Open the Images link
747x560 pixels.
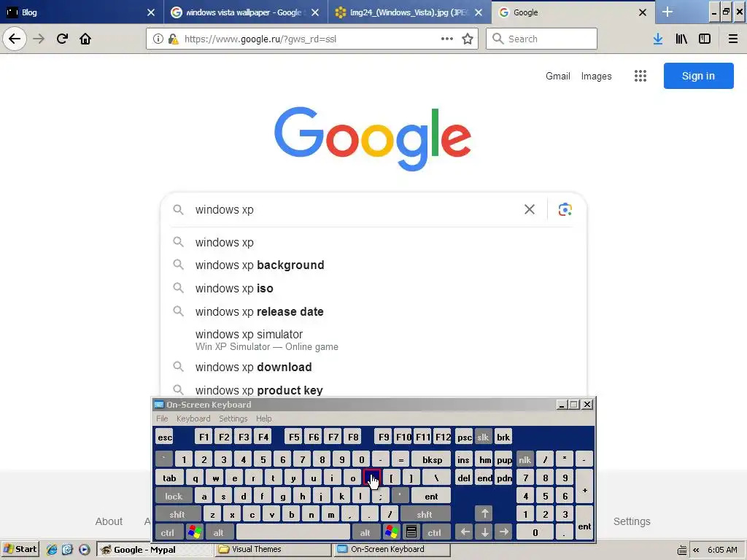[596, 76]
